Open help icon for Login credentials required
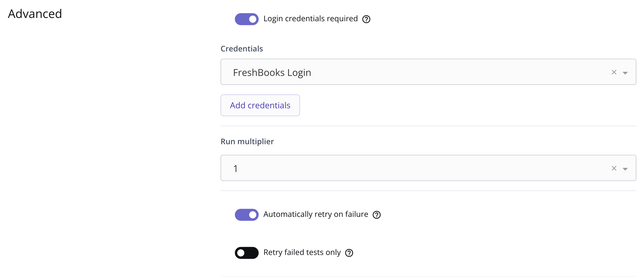The image size is (644, 277). click(x=366, y=19)
